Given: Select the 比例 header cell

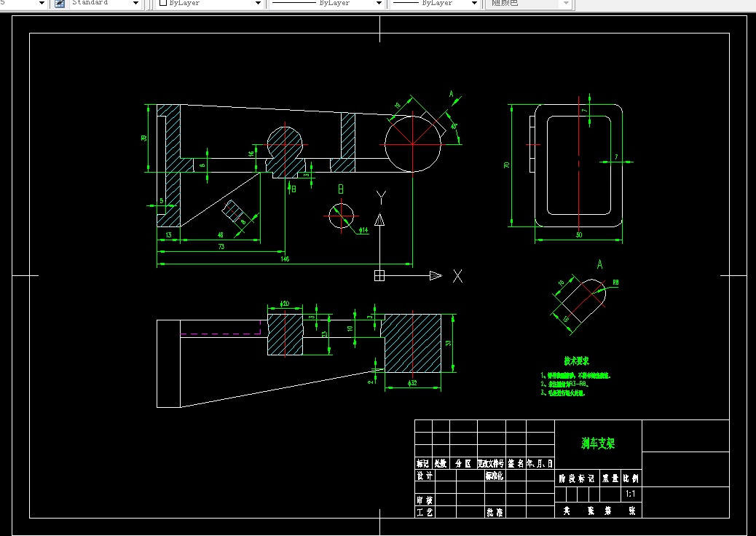Looking at the screenshot, I should [x=631, y=478].
